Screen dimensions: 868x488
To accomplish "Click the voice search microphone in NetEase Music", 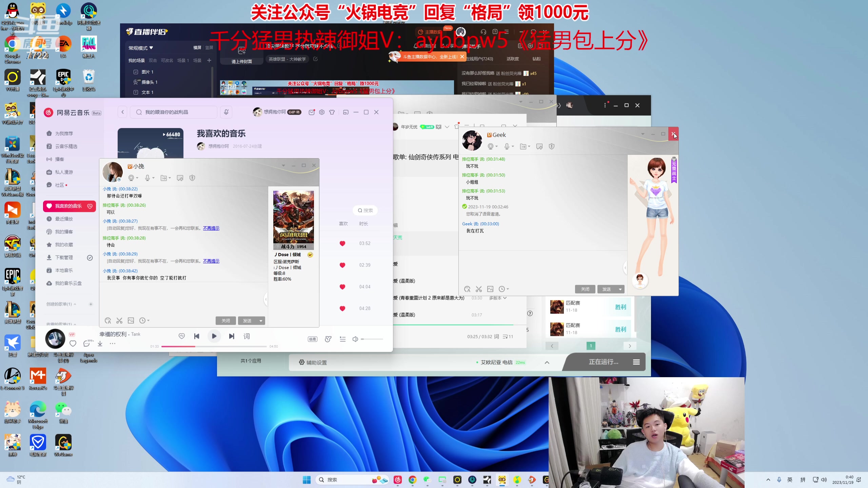I will [226, 112].
